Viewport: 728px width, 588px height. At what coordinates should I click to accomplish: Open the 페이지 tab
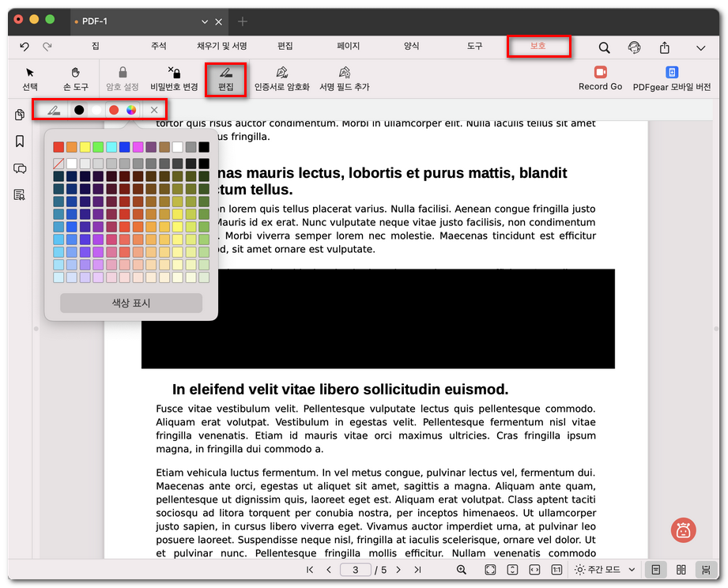tap(348, 47)
